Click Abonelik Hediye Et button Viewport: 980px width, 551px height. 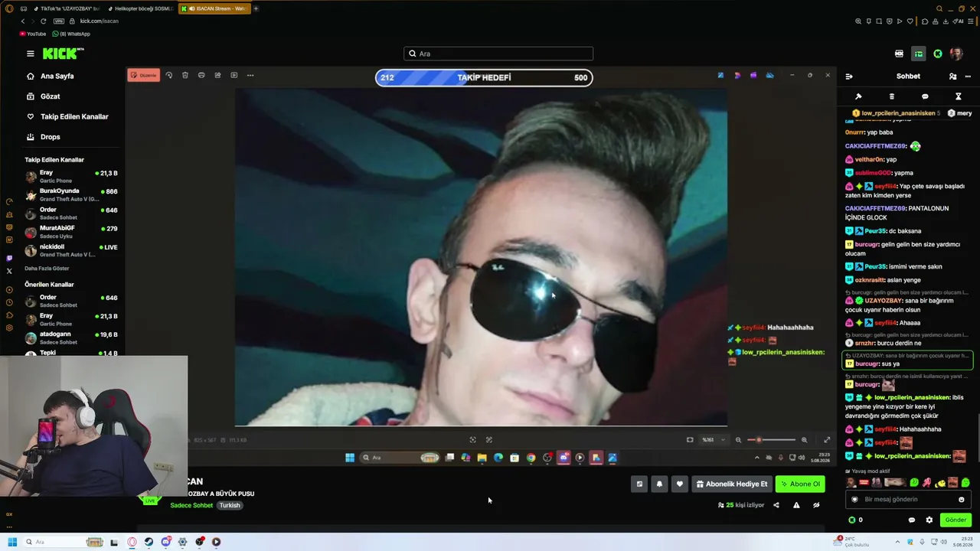[x=731, y=484]
